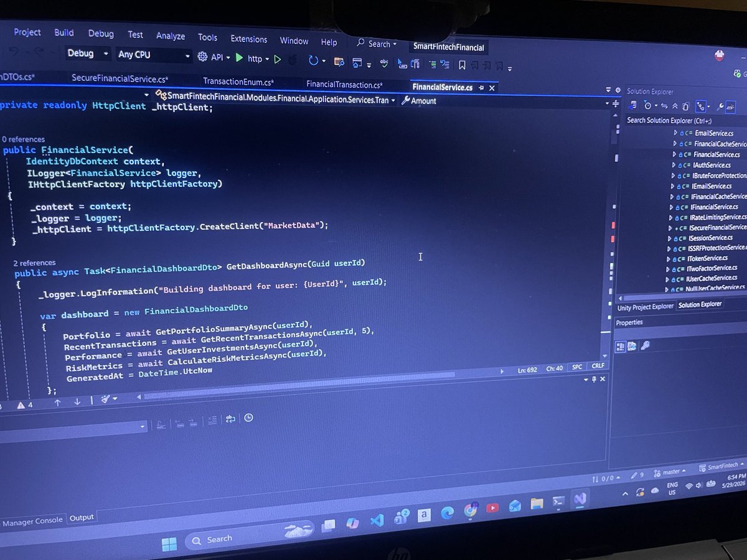Open the Build menu

point(64,33)
